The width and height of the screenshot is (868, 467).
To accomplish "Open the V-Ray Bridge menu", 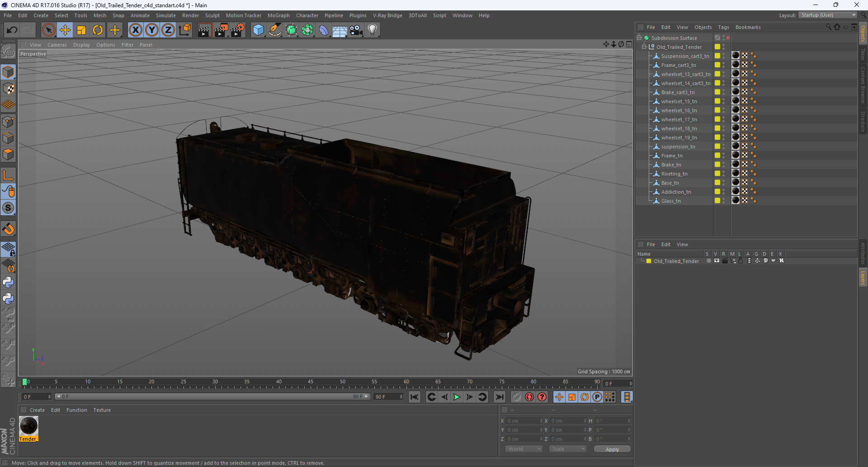I will (387, 15).
